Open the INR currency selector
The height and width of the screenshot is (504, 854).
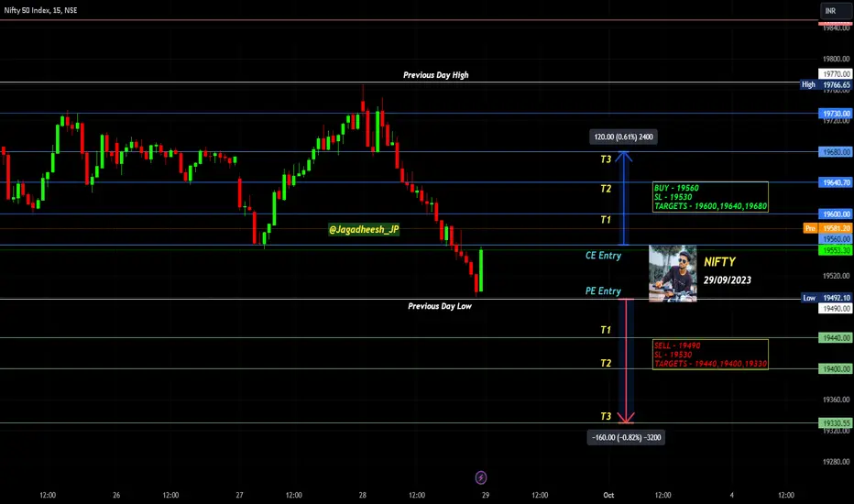pos(836,11)
